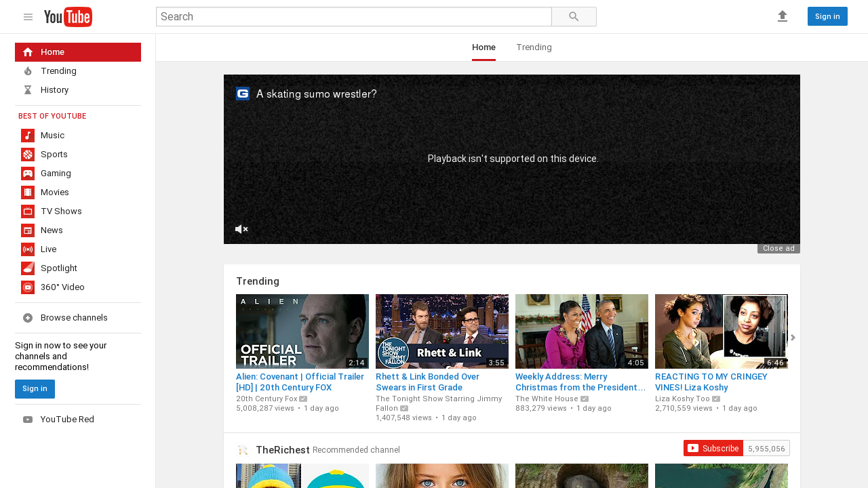Click verified badge next to 20th Century Fox
Screen dimensions: 868x488
pos(303,399)
